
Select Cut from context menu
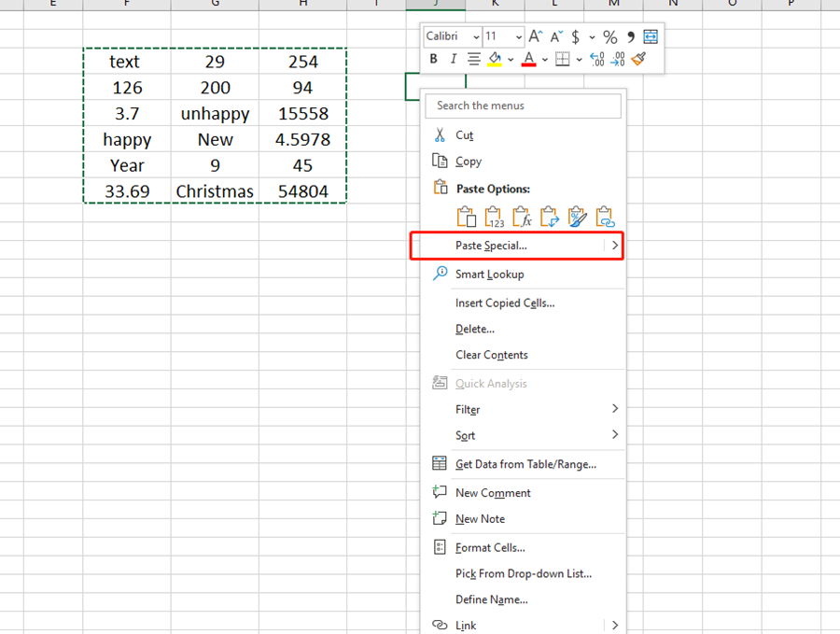coord(525,135)
